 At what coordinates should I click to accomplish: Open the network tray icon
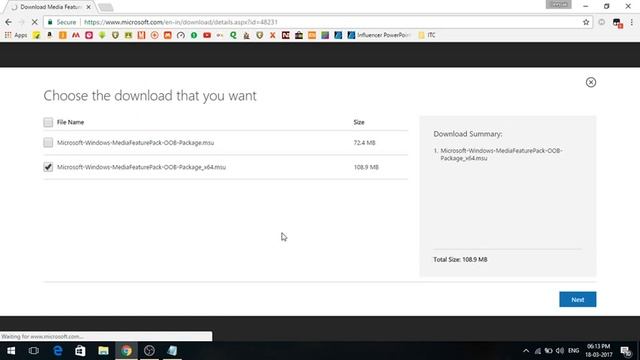538,351
